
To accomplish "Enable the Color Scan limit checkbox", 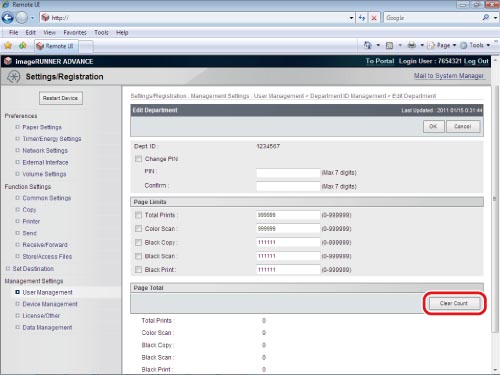I will point(138,229).
